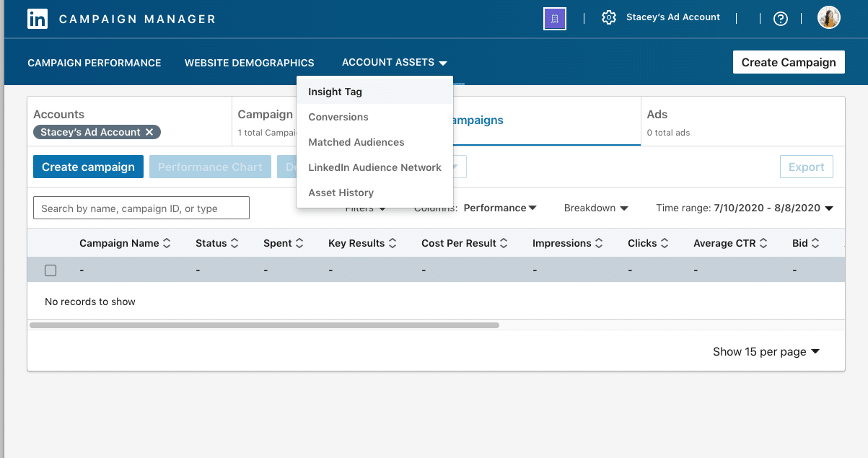This screenshot has width=868, height=458.
Task: Open Show 15 per page dropdown
Action: point(766,352)
